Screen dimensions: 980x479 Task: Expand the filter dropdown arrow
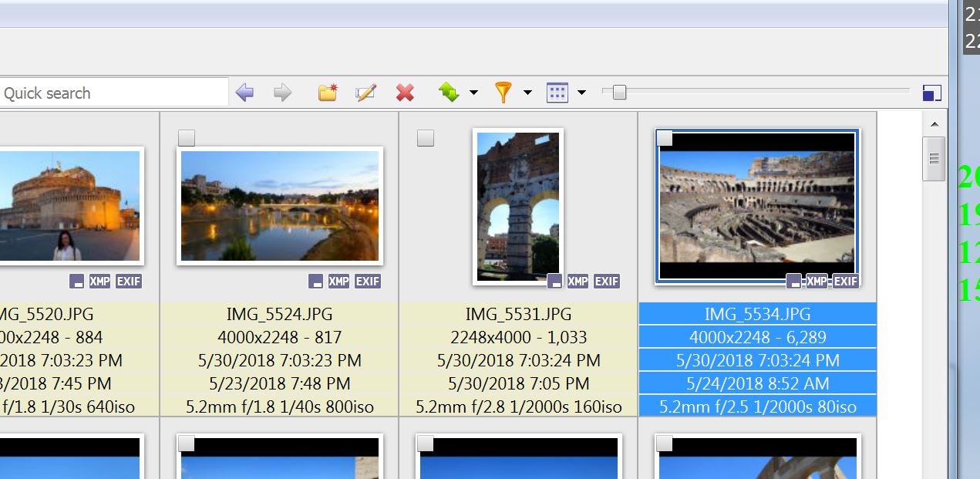527,93
